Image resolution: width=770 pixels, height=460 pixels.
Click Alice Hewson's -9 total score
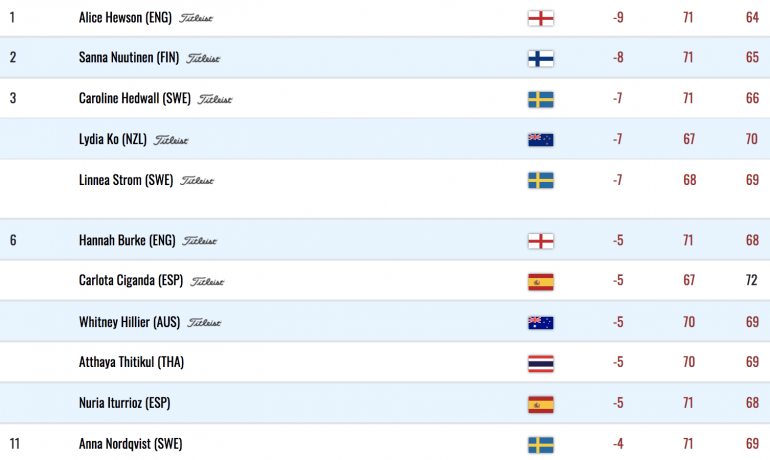click(x=618, y=18)
